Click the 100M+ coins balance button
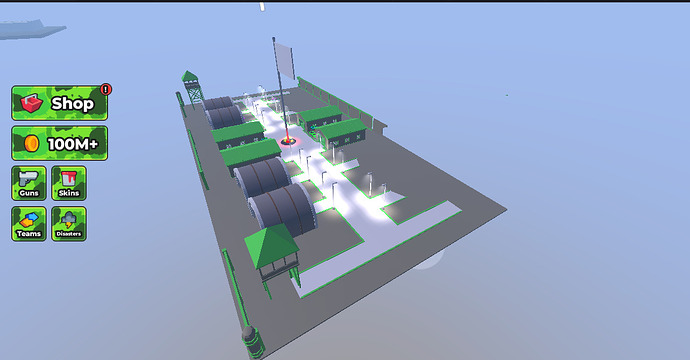This screenshot has height=360, width=690. click(59, 143)
